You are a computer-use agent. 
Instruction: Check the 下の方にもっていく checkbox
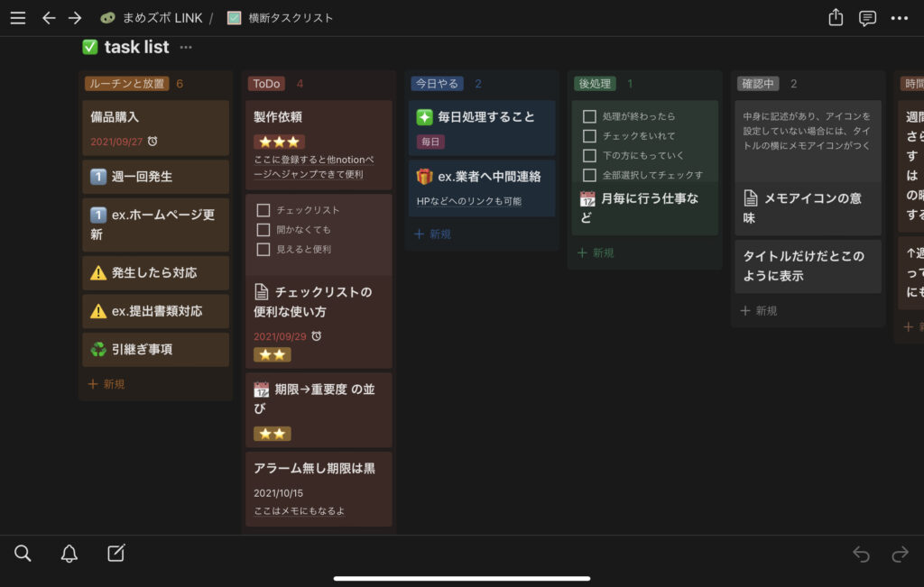589,155
